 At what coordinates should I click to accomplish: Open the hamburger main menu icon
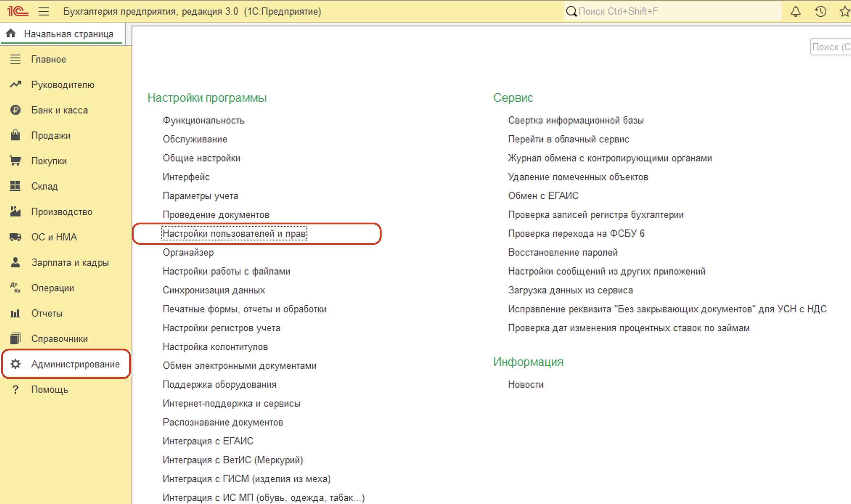point(44,11)
